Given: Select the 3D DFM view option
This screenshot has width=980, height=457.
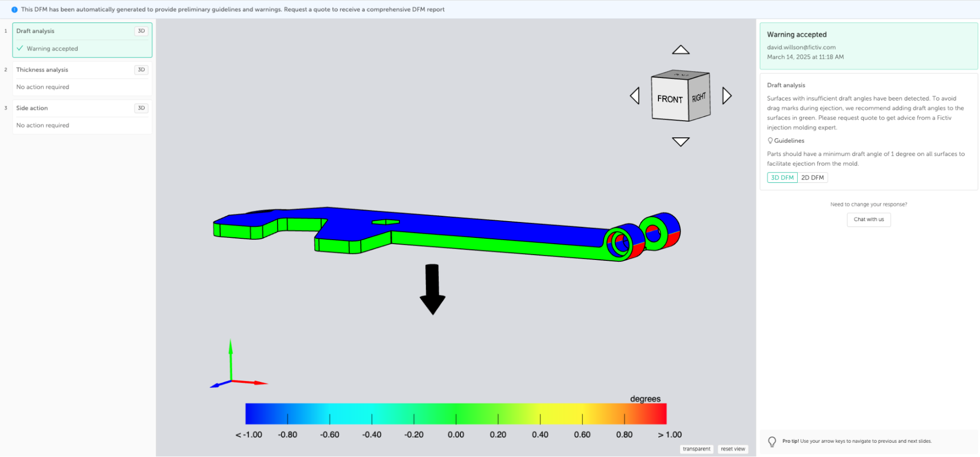Looking at the screenshot, I should 782,178.
